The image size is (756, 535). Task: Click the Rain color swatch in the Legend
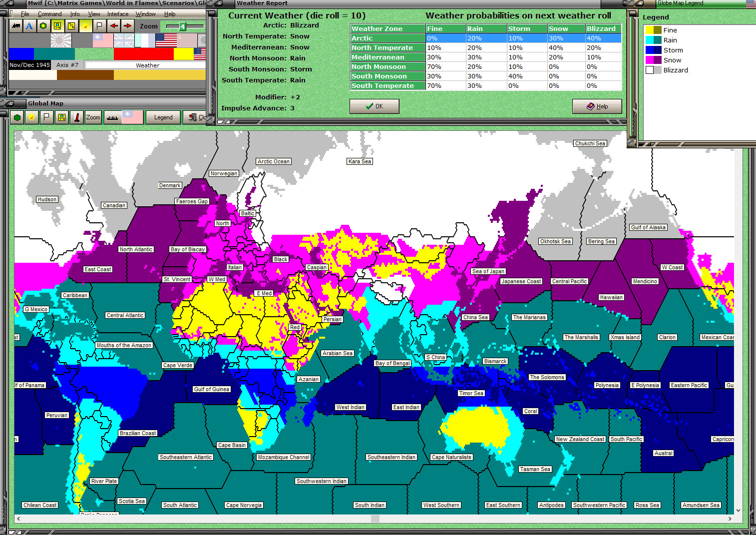coord(654,40)
